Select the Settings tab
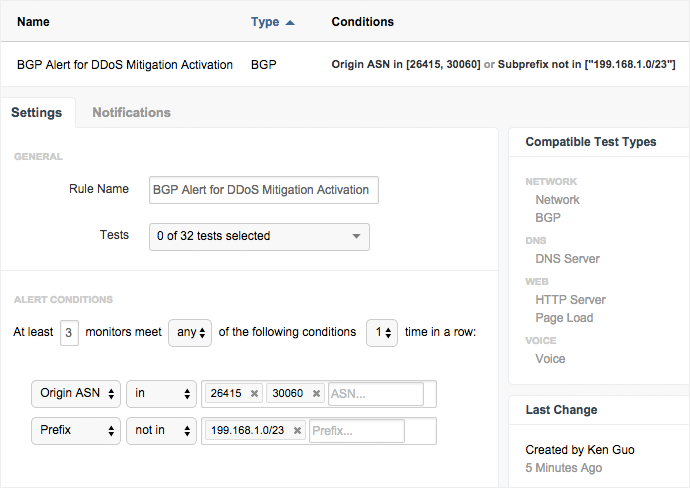The height and width of the screenshot is (488, 690). (36, 113)
